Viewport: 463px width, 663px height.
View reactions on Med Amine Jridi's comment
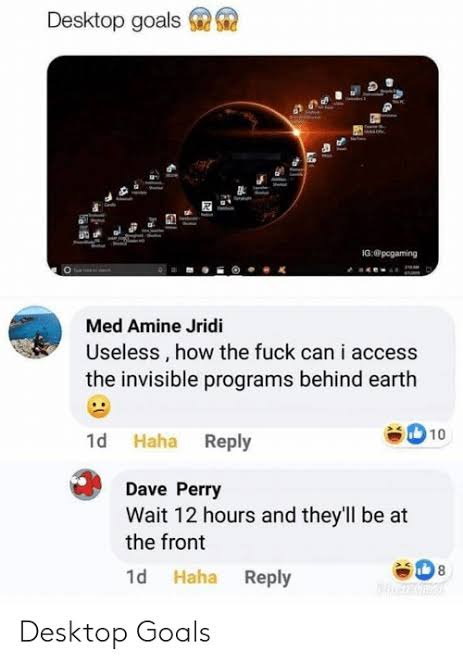pos(415,435)
